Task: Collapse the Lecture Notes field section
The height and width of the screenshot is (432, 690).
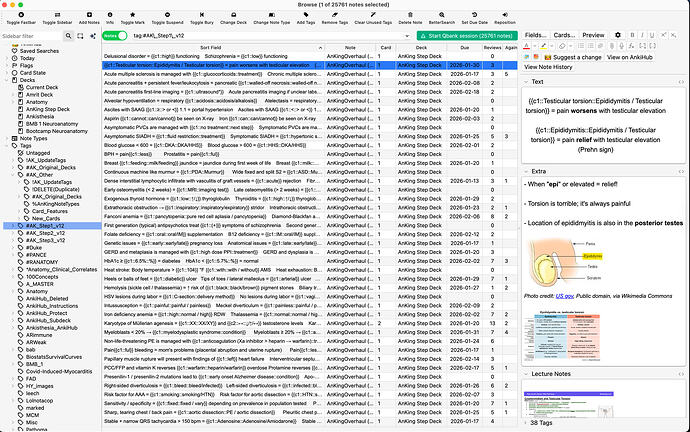Action: 526,374
